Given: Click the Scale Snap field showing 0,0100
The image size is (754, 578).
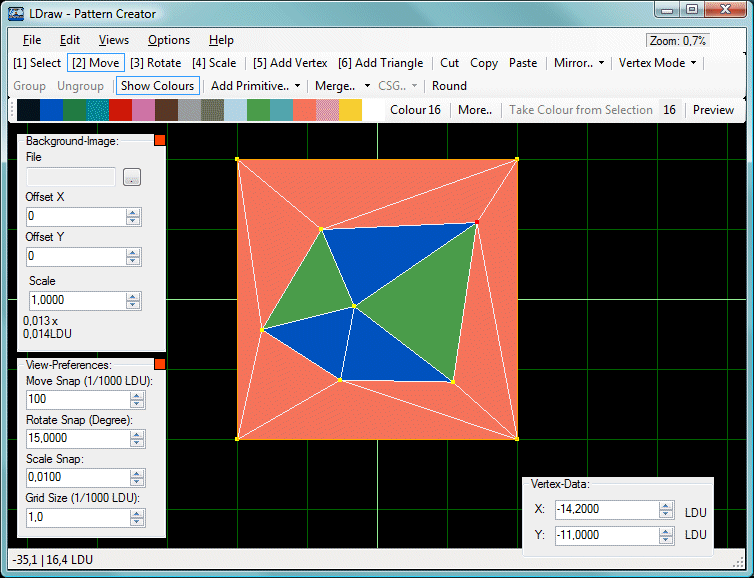Looking at the screenshot, I should (78, 477).
